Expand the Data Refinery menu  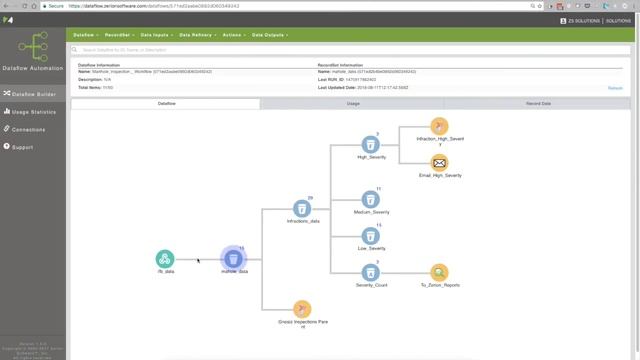coord(198,35)
